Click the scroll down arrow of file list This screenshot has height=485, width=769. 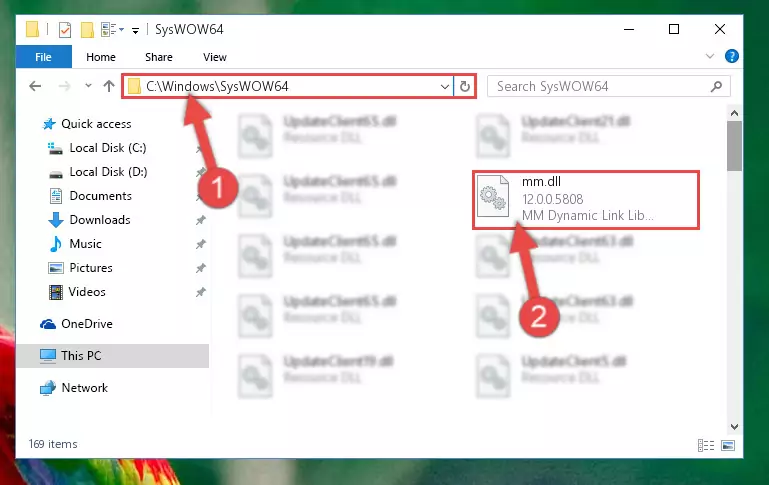click(734, 427)
